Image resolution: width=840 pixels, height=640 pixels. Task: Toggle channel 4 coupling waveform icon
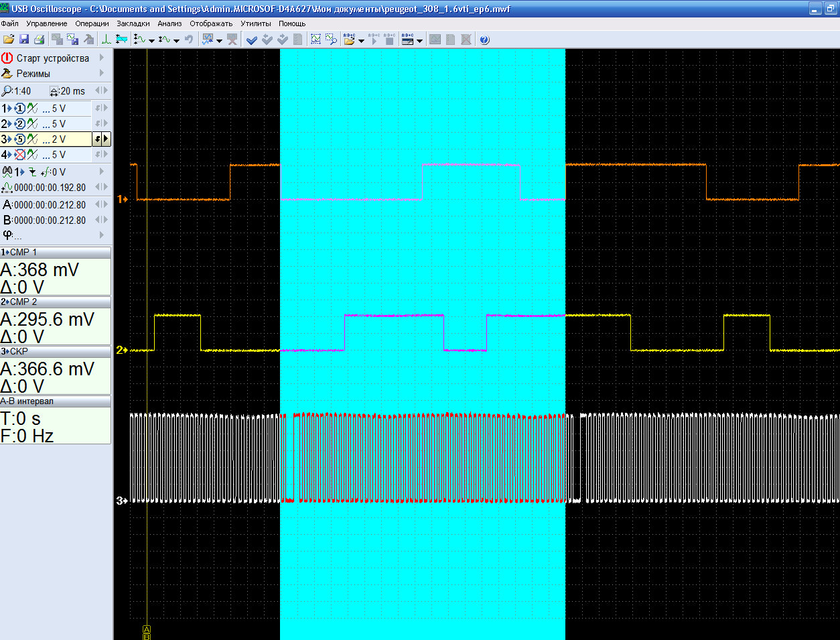[32, 155]
